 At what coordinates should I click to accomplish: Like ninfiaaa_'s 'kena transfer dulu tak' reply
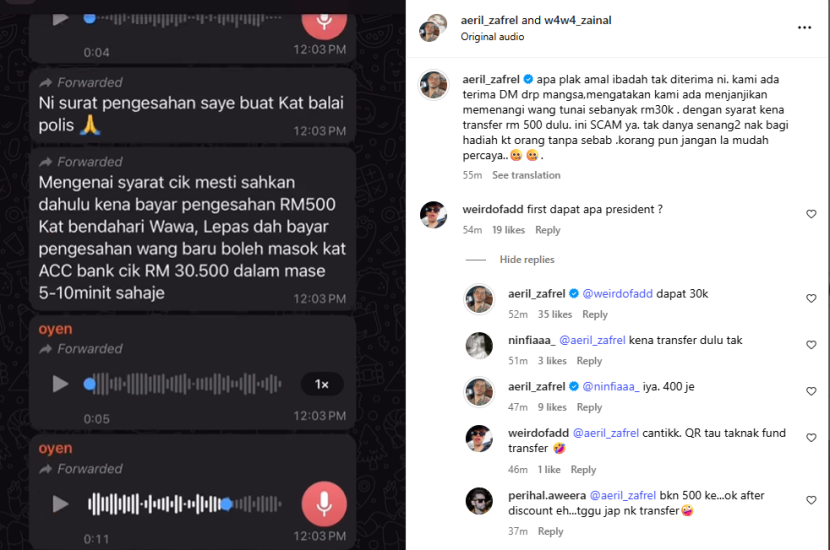(x=811, y=345)
